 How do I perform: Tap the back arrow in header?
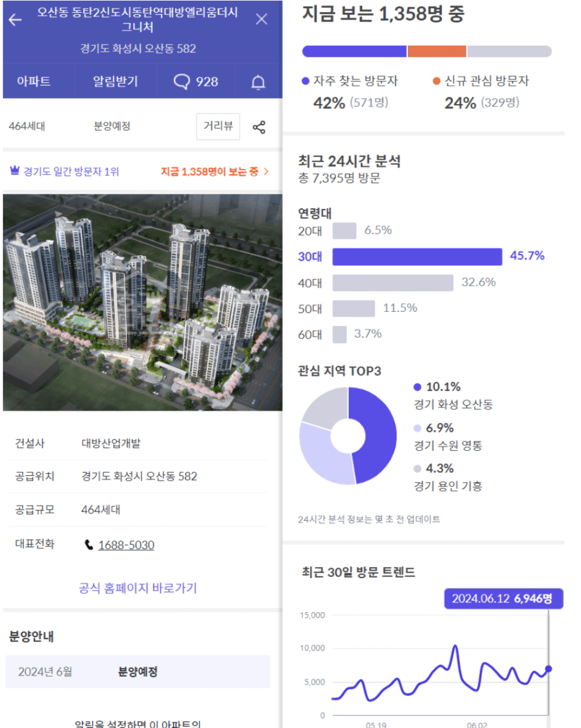pos(15,20)
